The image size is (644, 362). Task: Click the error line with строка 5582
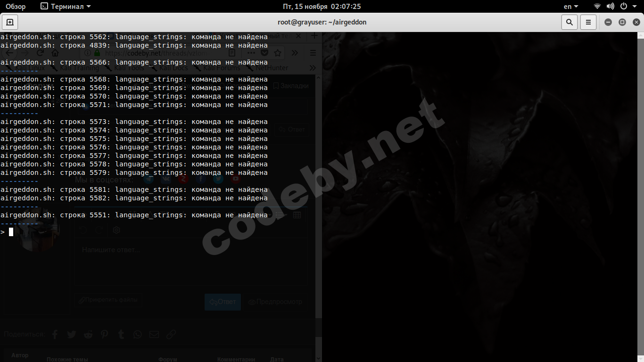(x=134, y=198)
